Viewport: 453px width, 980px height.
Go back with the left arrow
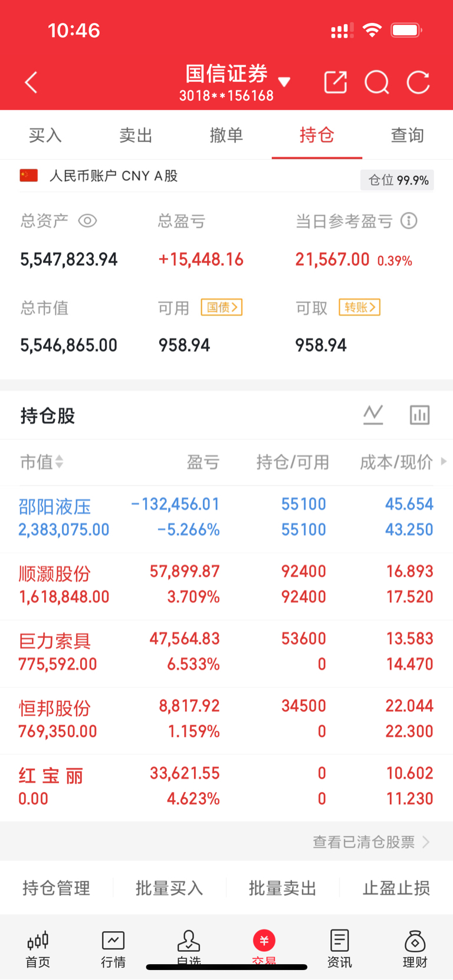point(31,83)
